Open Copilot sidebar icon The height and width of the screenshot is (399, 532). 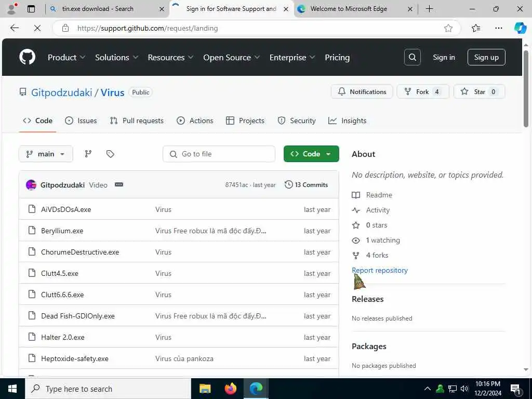pyautogui.click(x=520, y=28)
